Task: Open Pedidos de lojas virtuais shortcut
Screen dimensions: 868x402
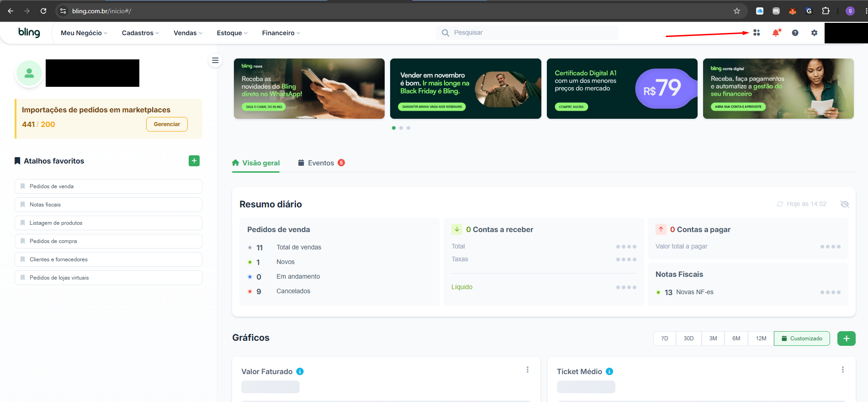Action: (108, 278)
